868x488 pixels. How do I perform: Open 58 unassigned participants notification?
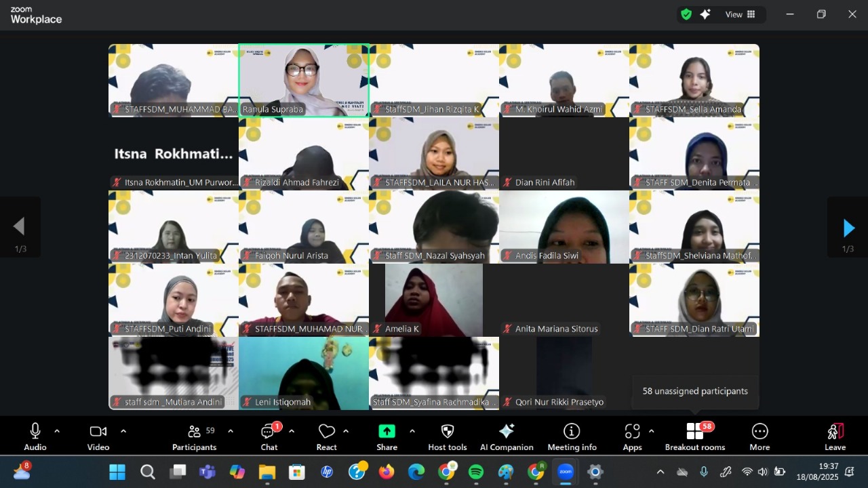(x=694, y=391)
